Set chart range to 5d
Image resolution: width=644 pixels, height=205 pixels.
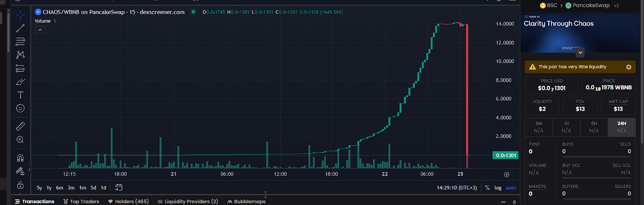click(x=93, y=188)
